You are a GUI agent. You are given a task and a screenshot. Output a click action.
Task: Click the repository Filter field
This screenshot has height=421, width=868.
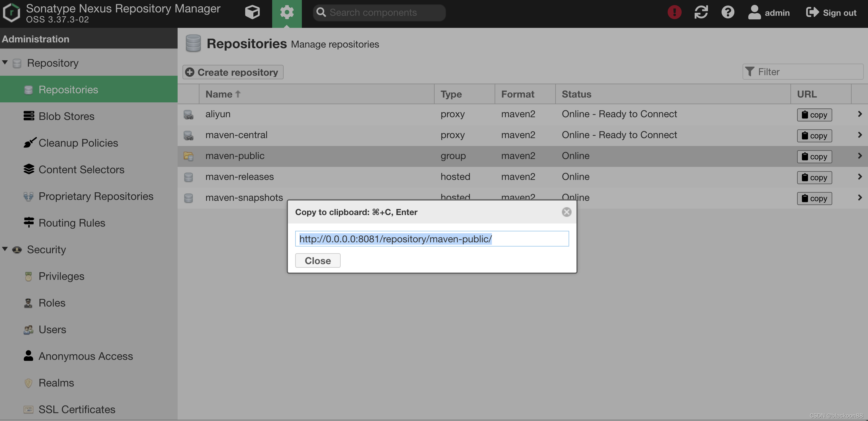[x=803, y=71]
